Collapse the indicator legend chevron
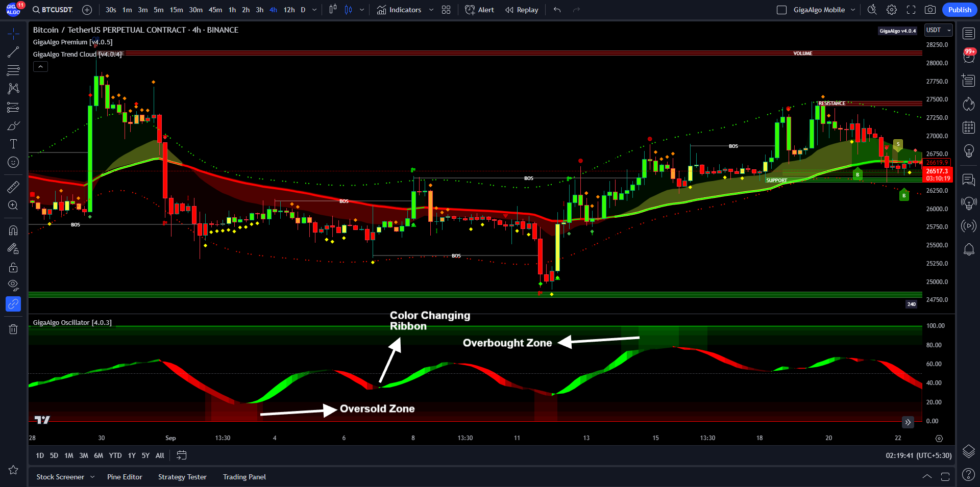980x487 pixels. [x=40, y=66]
